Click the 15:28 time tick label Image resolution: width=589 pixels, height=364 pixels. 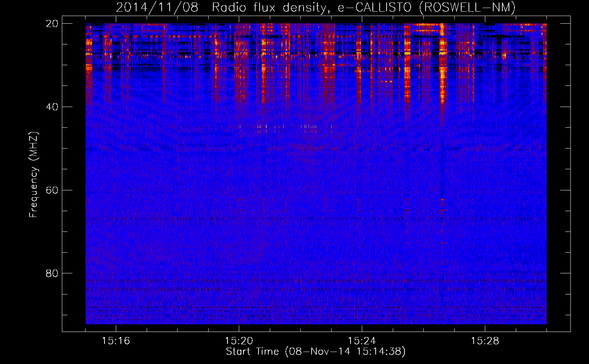point(485,341)
